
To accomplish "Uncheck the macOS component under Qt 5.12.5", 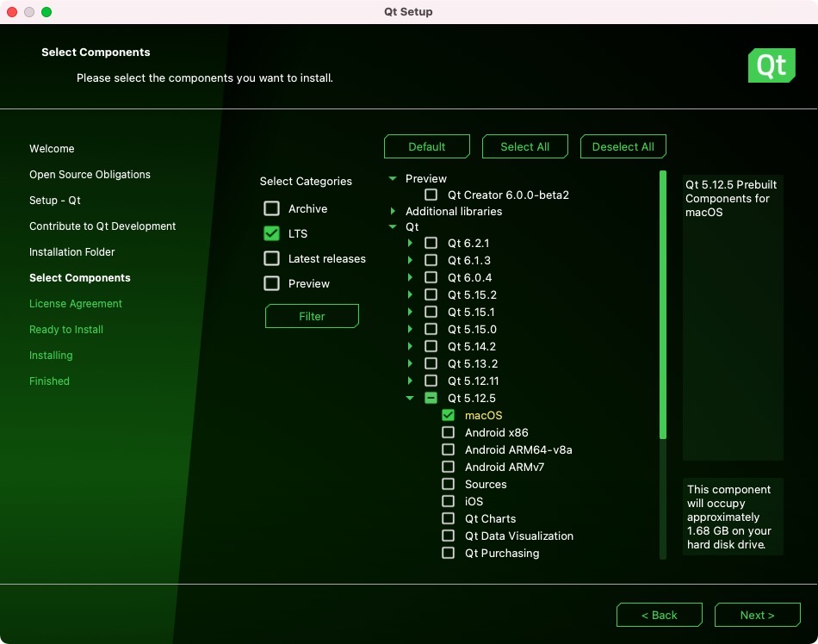I will coord(448,415).
